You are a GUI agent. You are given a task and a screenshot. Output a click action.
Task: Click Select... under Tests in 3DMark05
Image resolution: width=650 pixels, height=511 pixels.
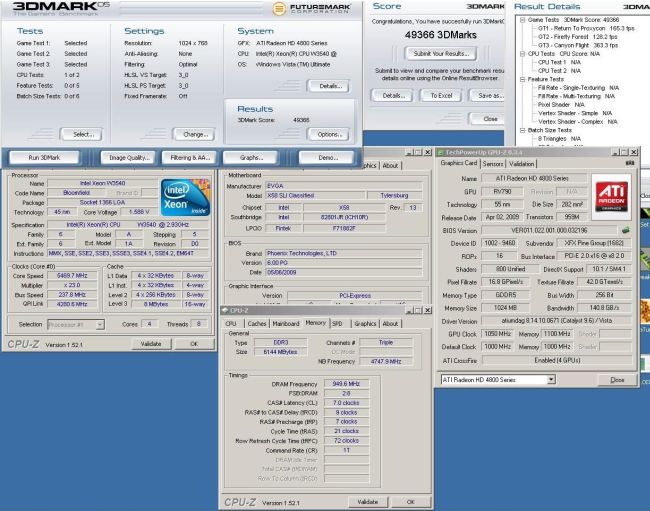83,134
